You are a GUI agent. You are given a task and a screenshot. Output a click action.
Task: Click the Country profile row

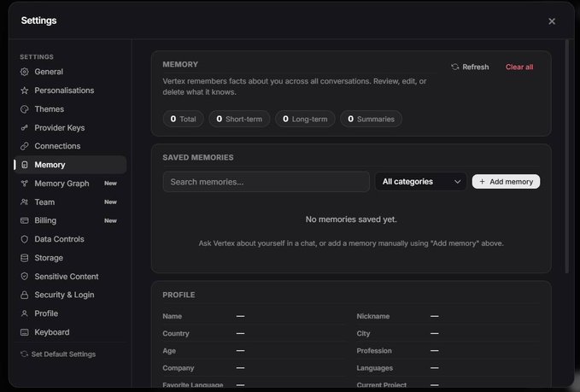coord(254,333)
